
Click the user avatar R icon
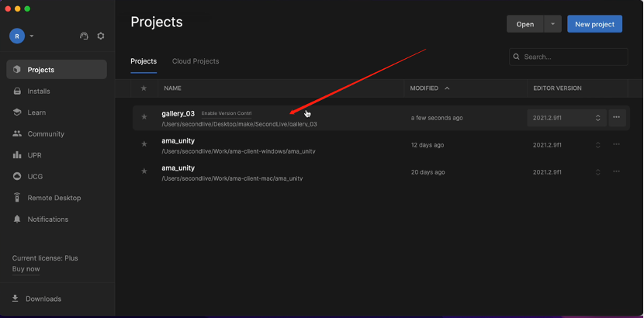pos(17,36)
